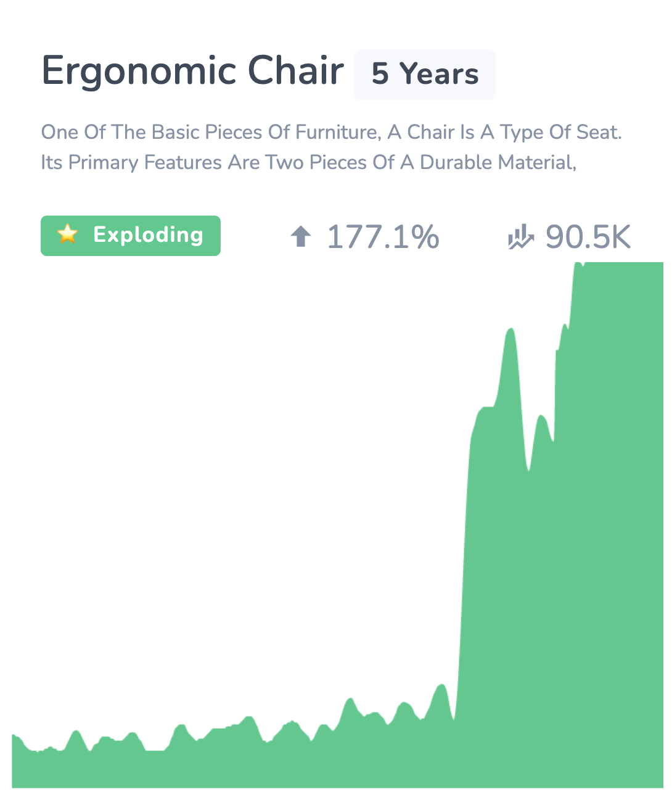The height and width of the screenshot is (802, 672).
Task: Click the 90.5K search volume figure
Action: 589,237
